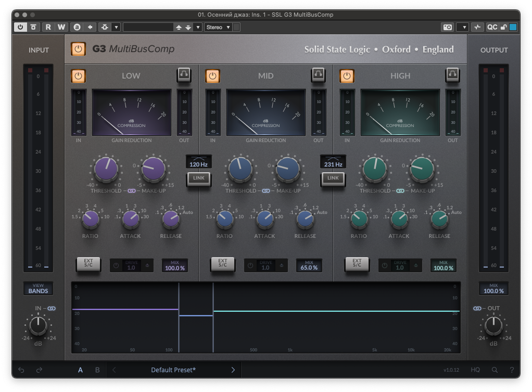The width and height of the screenshot is (532, 392).
Task: Solo MID band with headphone icon
Action: click(318, 74)
